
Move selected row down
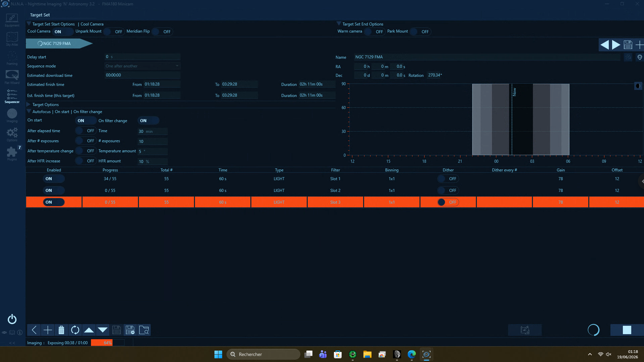103,330
